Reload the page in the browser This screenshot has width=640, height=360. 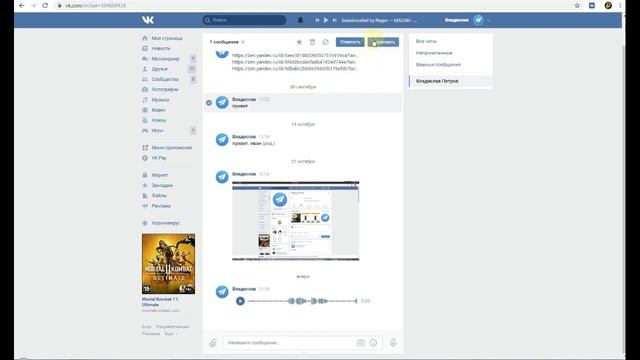(x=45, y=5)
